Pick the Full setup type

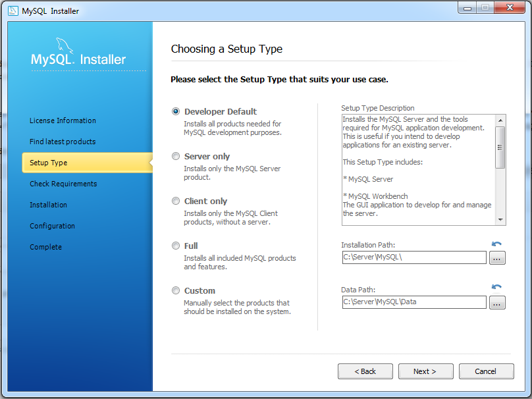click(176, 246)
